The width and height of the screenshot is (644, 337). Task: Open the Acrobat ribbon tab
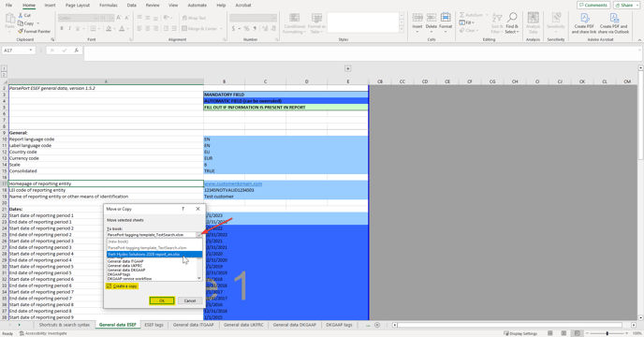[x=243, y=6]
